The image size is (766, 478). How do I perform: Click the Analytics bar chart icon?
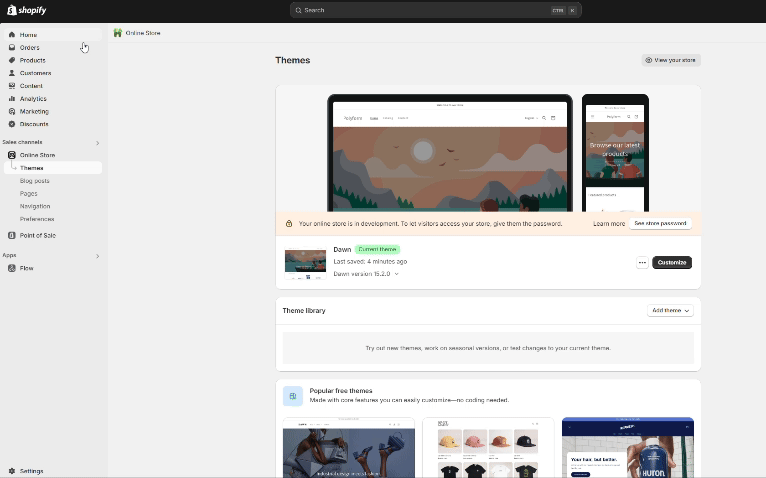pyautogui.click(x=12, y=98)
